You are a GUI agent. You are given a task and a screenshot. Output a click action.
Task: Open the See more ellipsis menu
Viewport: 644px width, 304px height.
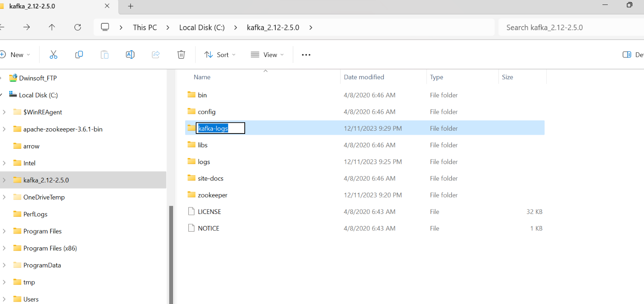click(x=306, y=55)
